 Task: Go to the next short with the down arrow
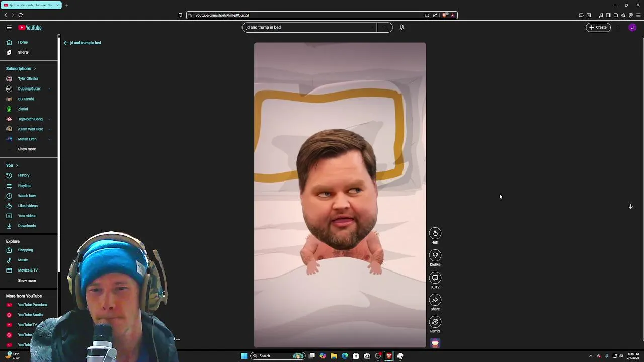point(630,207)
